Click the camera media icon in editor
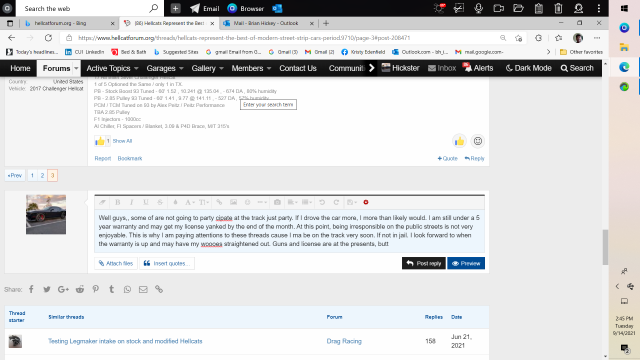 tap(277, 202)
